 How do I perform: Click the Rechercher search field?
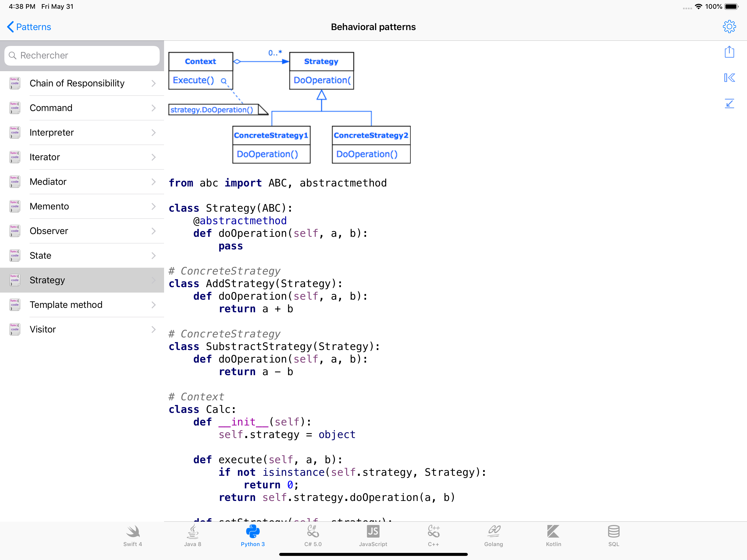(x=82, y=56)
